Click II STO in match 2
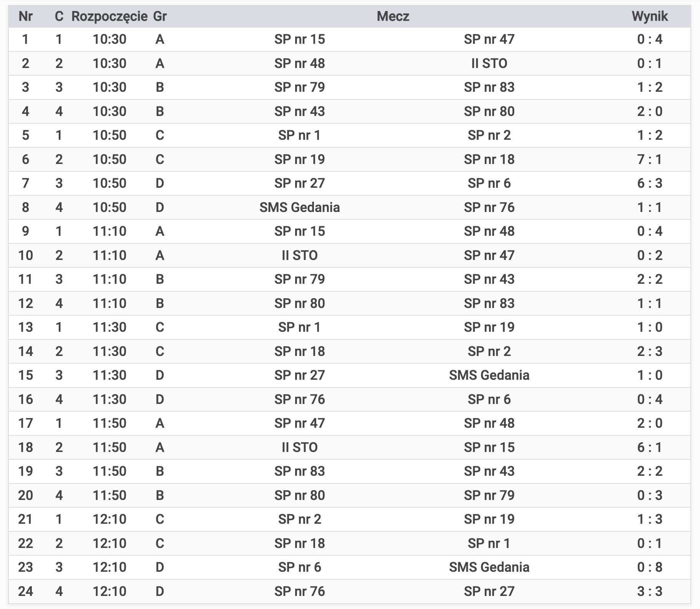Viewport: 700px width, 609px height. click(489, 63)
